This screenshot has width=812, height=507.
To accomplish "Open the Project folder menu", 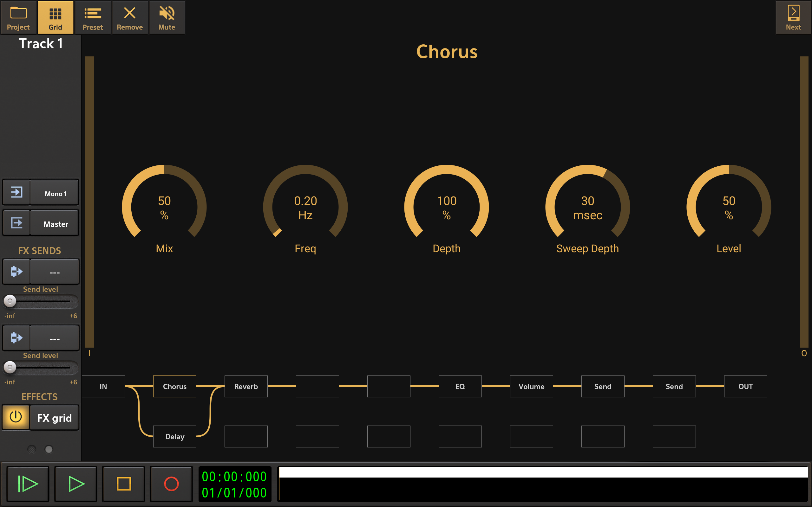I will [x=18, y=17].
